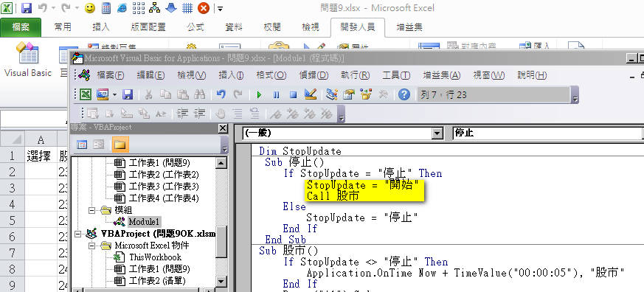Click the Break pause icon in VBA toolbar

pos(276,95)
